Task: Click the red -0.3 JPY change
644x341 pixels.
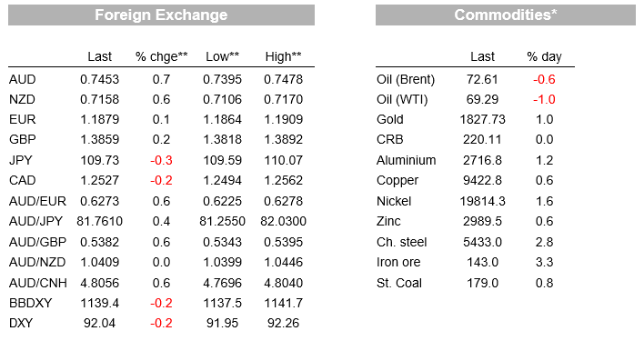Action: 161,160
